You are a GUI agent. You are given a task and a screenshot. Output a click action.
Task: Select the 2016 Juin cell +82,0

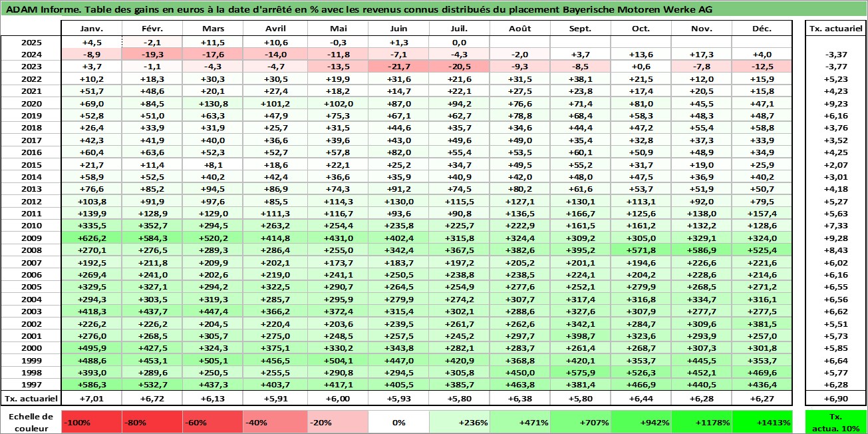[x=398, y=152]
